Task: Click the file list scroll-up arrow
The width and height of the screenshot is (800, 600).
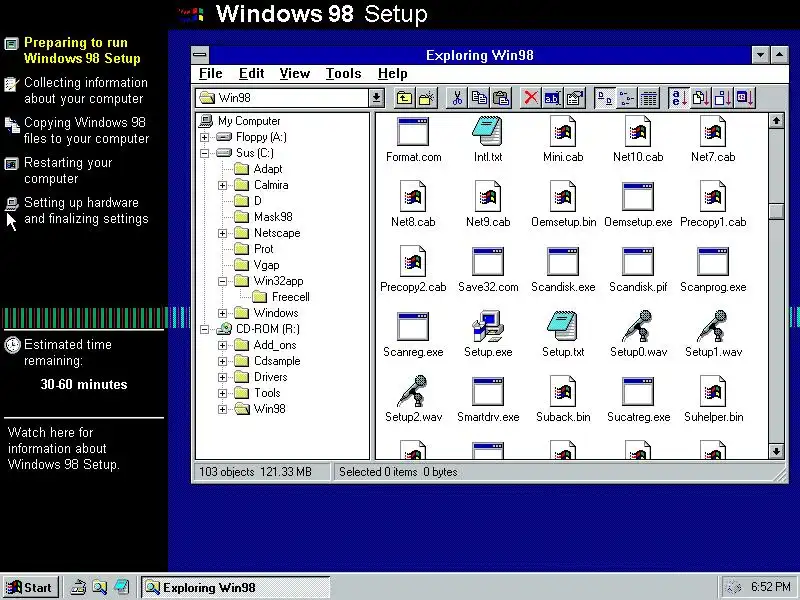Action: (x=776, y=121)
